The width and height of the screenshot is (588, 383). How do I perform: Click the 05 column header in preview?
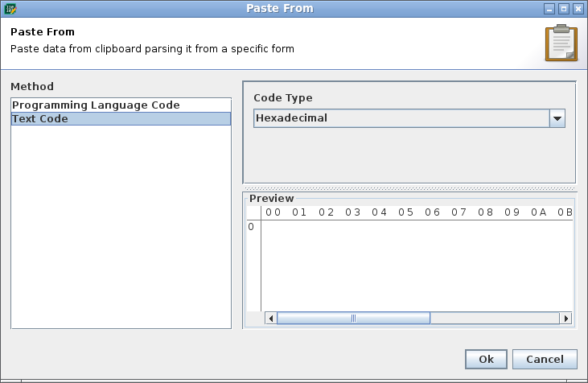coord(406,212)
